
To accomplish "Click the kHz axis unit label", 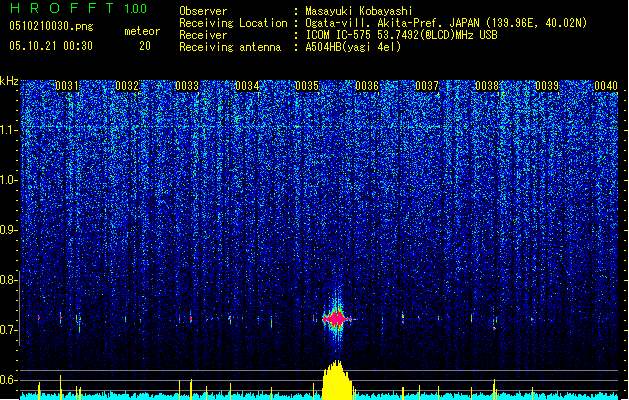I will (9, 81).
